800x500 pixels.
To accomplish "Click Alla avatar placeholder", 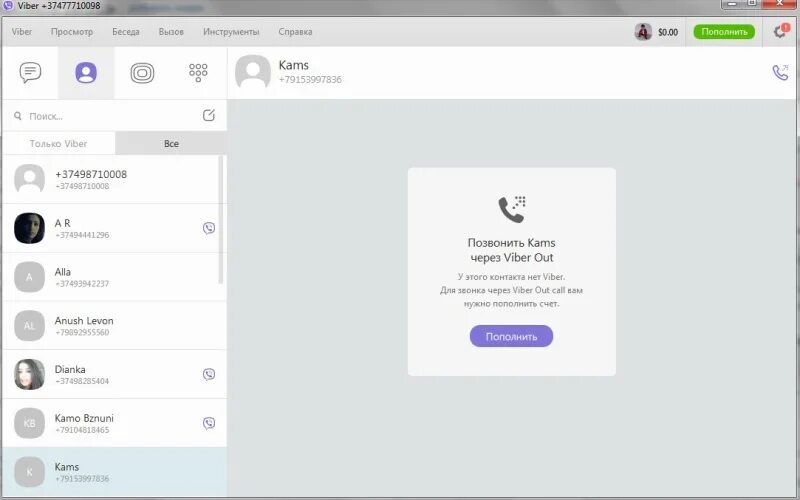I will click(x=29, y=277).
